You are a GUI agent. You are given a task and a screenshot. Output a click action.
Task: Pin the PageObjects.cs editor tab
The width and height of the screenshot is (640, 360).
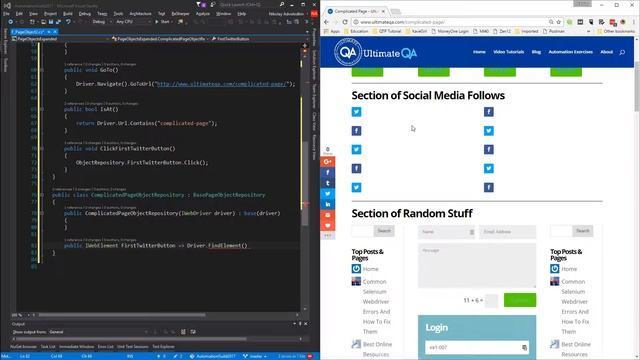[49, 31]
